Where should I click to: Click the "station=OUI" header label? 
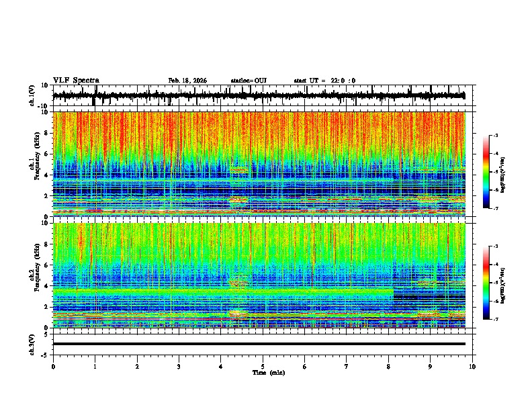coord(249,81)
